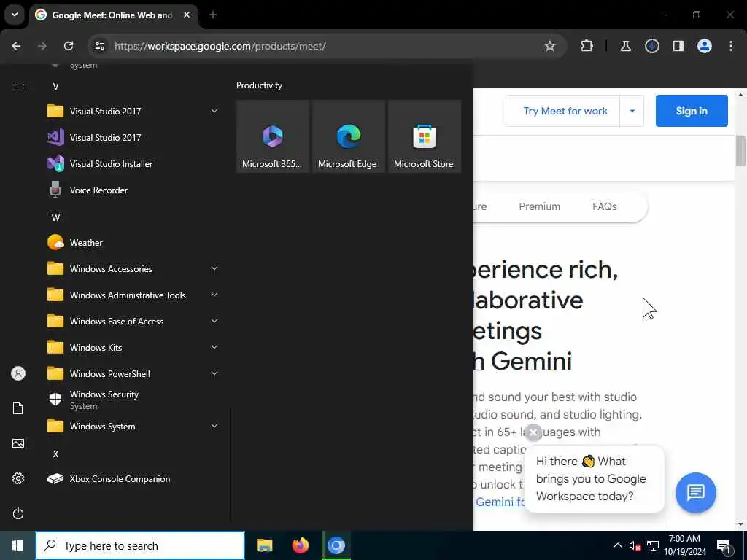Expand Windows Accessories folder
Screen dimensions: 747x560
[133, 268]
